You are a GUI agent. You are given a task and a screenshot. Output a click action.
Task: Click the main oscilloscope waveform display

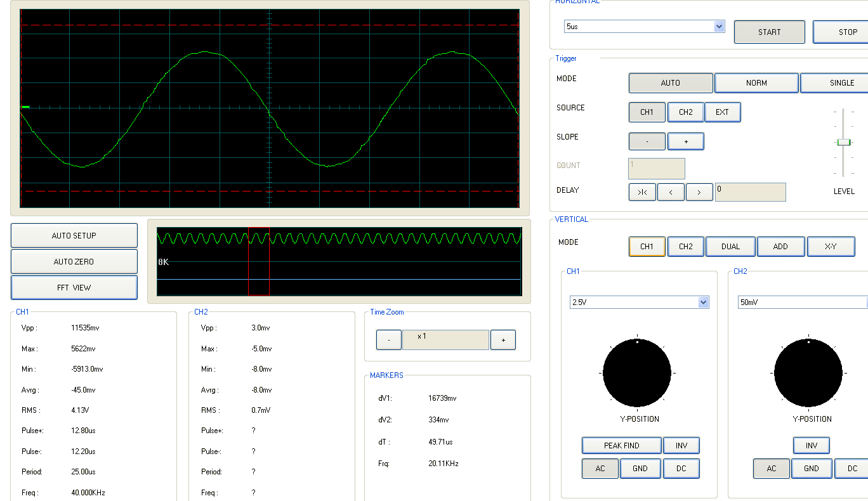[270, 108]
